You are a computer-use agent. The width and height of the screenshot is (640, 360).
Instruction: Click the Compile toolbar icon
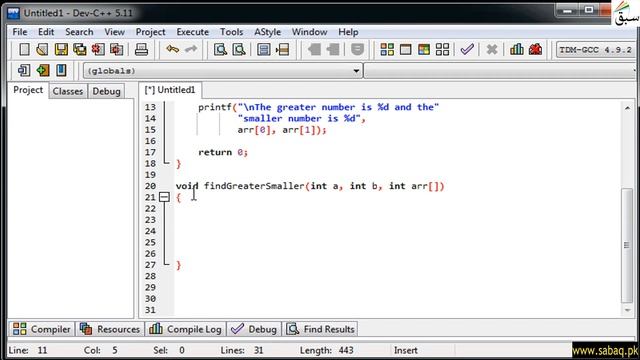[x=387, y=50]
